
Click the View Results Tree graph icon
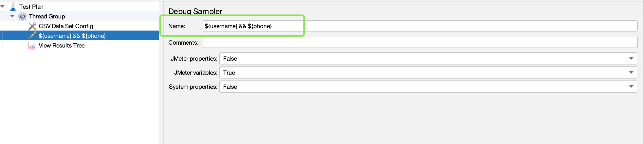[x=32, y=46]
